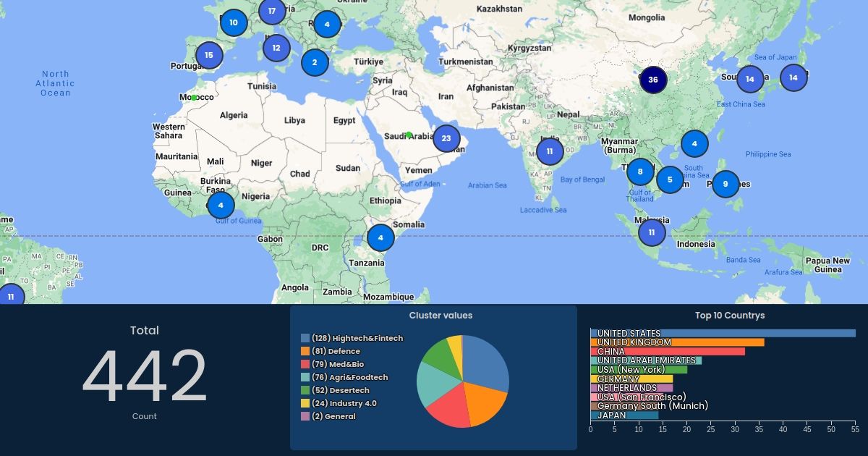The height and width of the screenshot is (456, 868).
Task: Select the UNITED STATES bar in chart
Action: (x=723, y=334)
